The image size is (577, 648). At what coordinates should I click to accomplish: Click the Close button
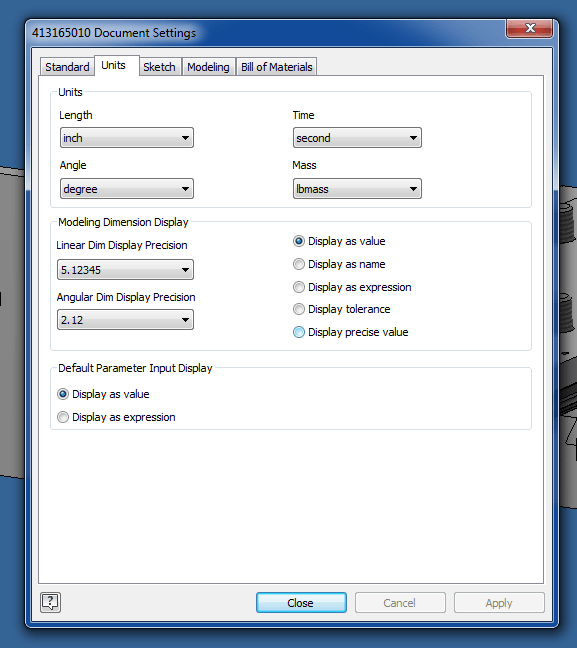pos(301,603)
